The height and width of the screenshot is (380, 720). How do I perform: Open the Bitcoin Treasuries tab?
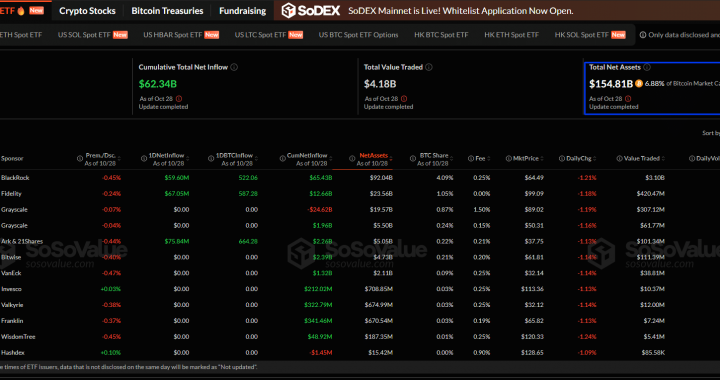coord(167,11)
